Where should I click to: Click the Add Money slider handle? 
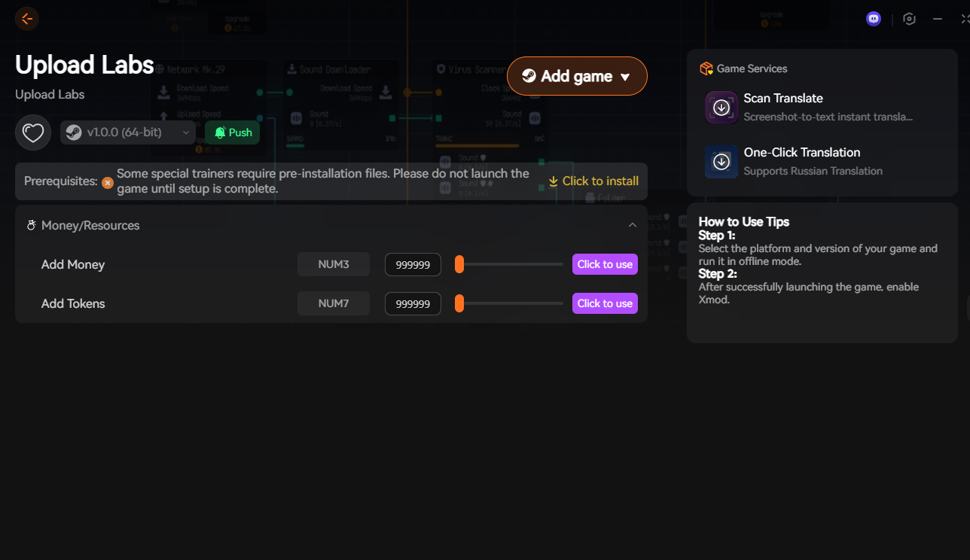pyautogui.click(x=459, y=264)
